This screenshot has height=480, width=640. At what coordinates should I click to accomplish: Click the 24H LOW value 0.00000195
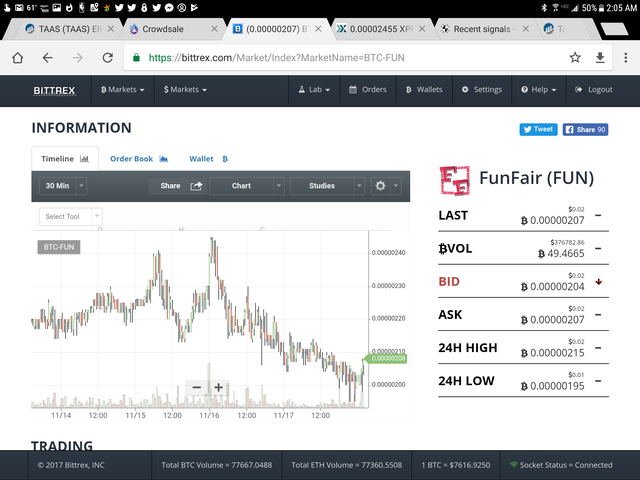[x=553, y=386]
